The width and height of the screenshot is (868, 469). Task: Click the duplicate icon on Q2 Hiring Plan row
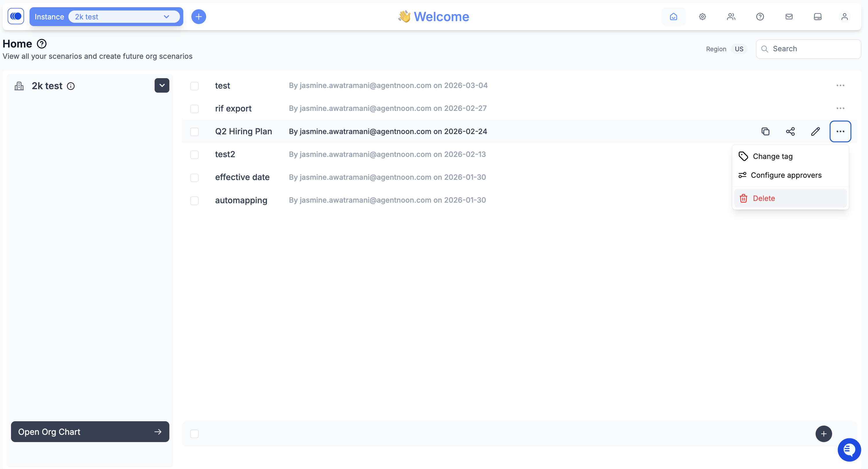(x=765, y=131)
